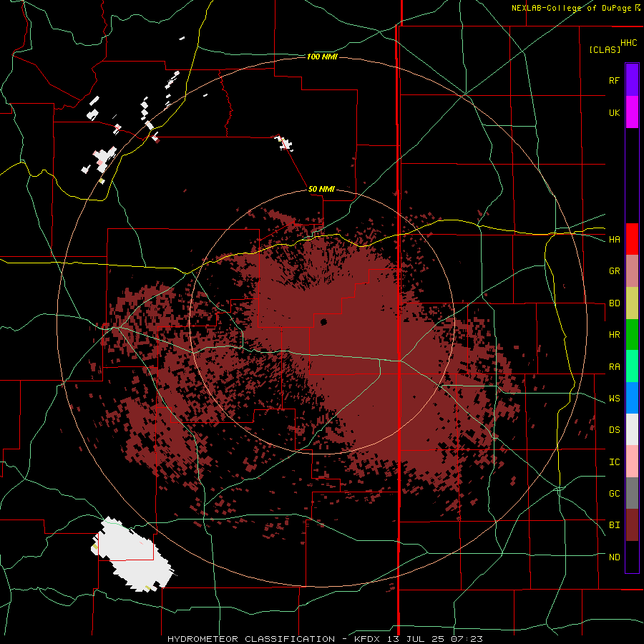The height and width of the screenshot is (644, 644).
Task: Click the RF purple legend swatch
Action: (632, 80)
